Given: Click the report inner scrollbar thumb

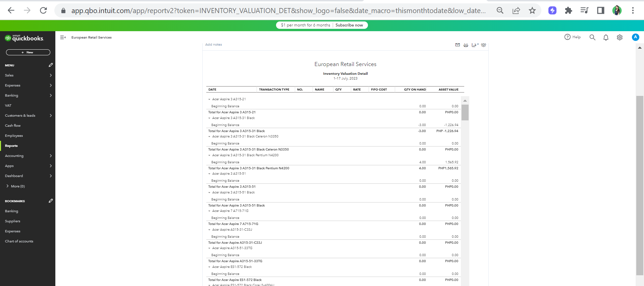Looking at the screenshot, I should [x=465, y=112].
